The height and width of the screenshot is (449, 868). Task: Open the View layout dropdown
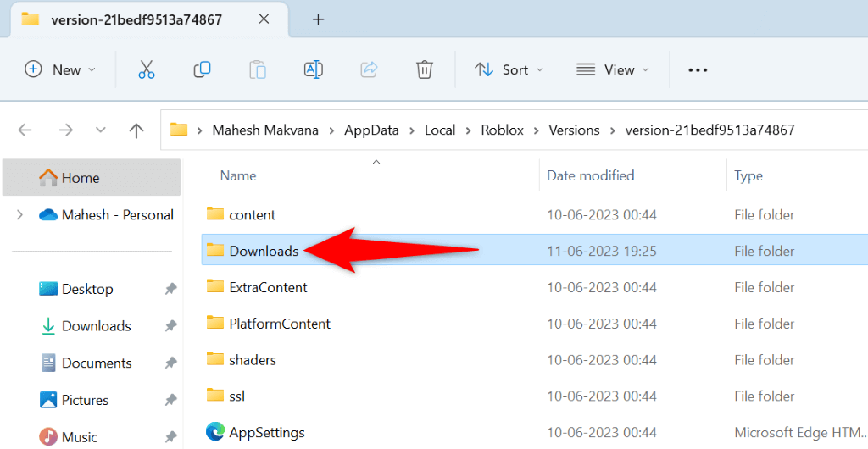coord(613,69)
